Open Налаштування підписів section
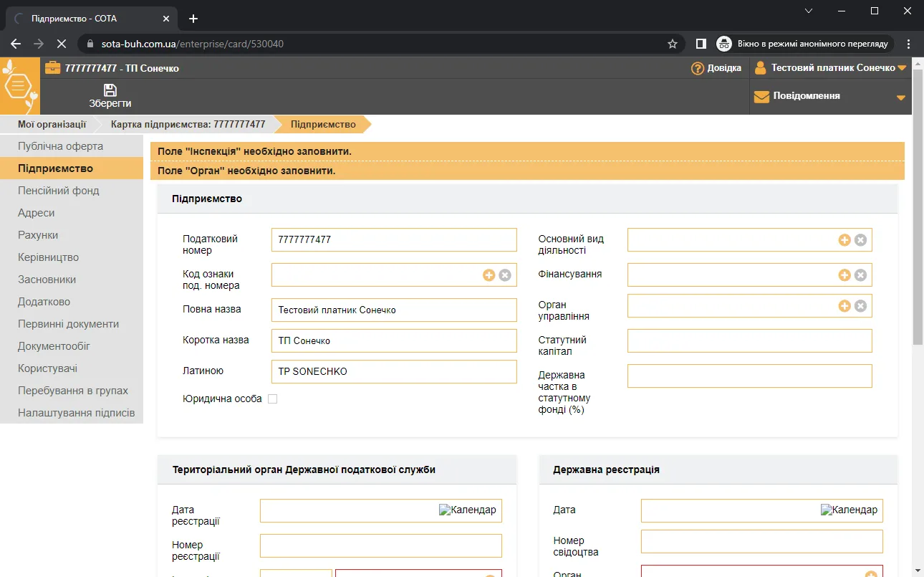 pyautogui.click(x=72, y=413)
